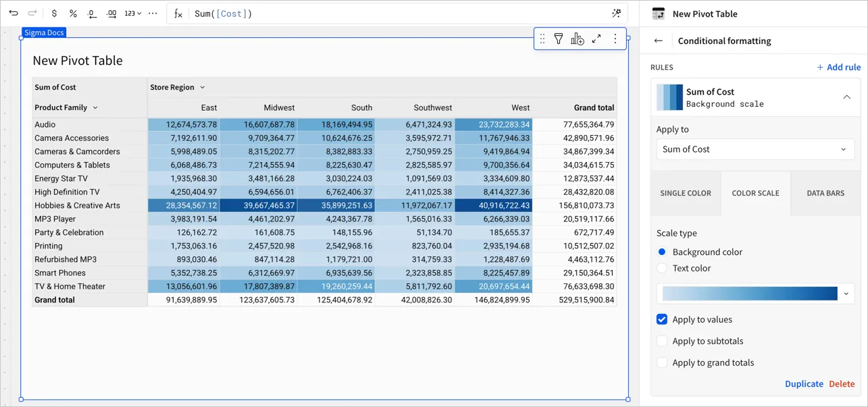This screenshot has width=868, height=407.
Task: Open Product Family column dropdown
Action: pyautogui.click(x=95, y=107)
